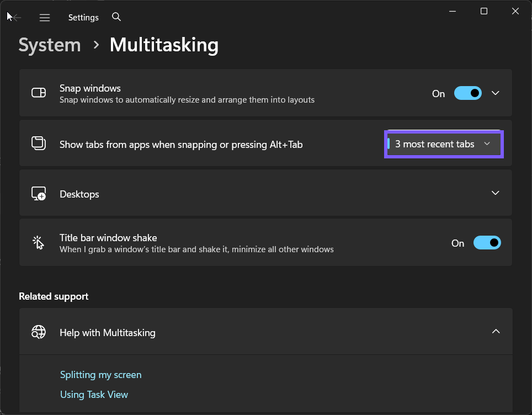Screen dimensions: 532x415
Task: Open the 3 most recent tabs dropdown
Action: [444, 144]
